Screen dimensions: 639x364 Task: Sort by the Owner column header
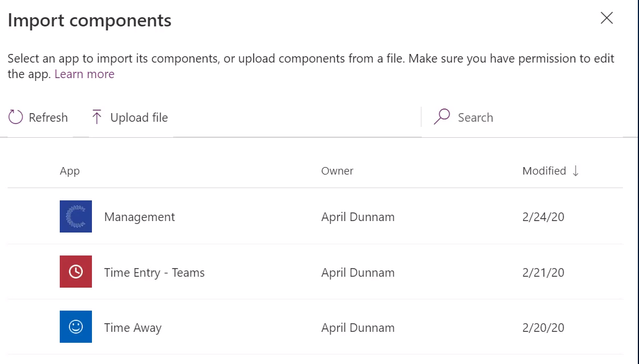pos(337,171)
